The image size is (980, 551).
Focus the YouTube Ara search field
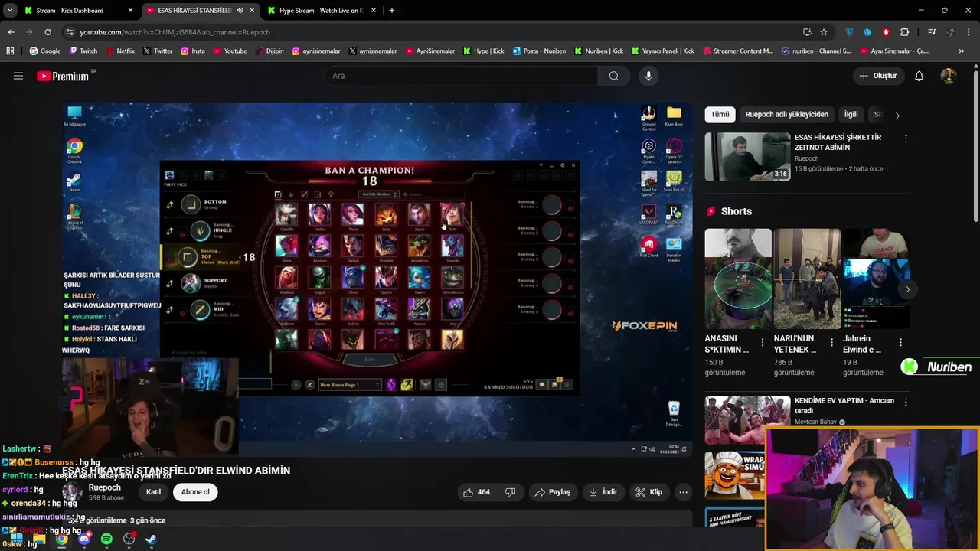tap(462, 76)
